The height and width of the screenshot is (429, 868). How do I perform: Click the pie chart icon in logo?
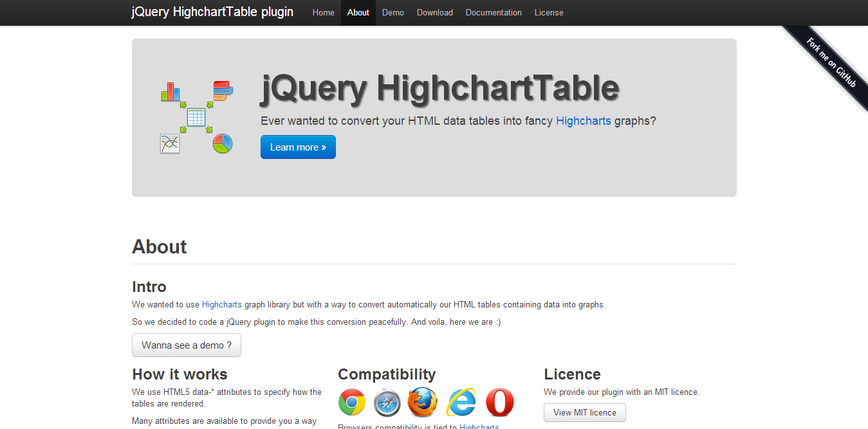click(223, 143)
